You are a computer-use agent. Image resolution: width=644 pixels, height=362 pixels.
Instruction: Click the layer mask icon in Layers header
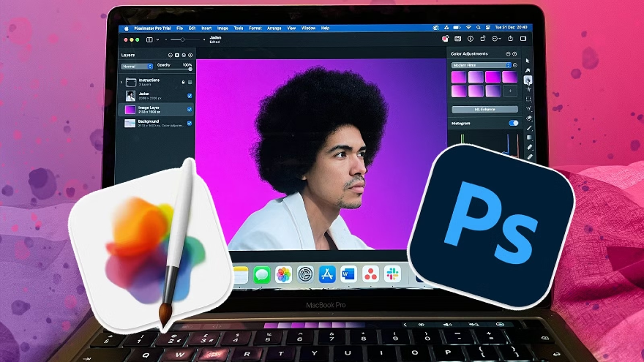tap(177, 55)
